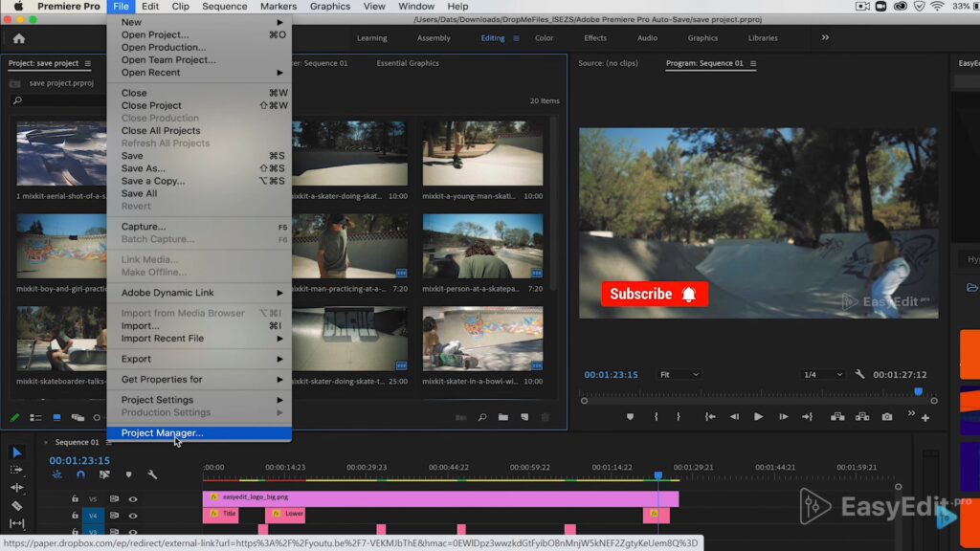The width and height of the screenshot is (980, 551).
Task: Select the Razor tool
Action: point(17,505)
